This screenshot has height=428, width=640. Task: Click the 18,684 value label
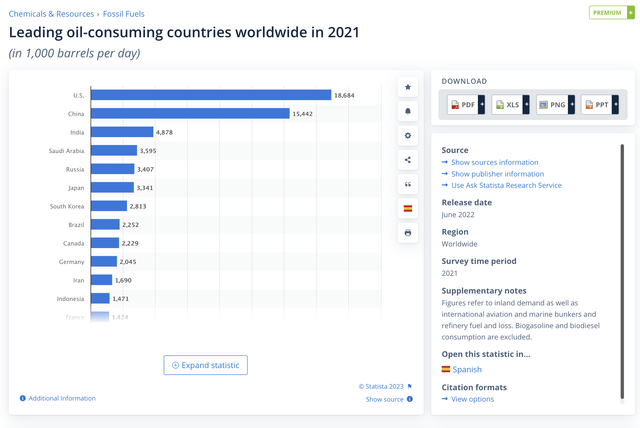click(x=344, y=95)
